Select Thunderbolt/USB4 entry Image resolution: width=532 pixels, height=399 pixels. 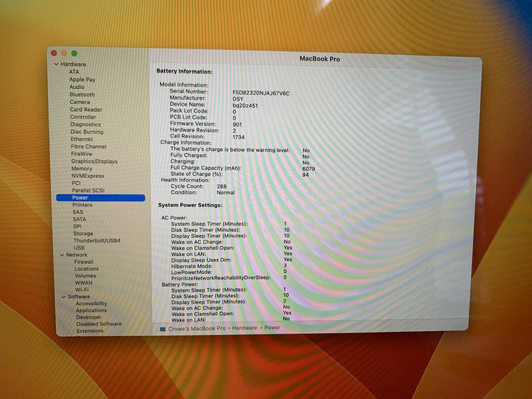[x=97, y=241]
